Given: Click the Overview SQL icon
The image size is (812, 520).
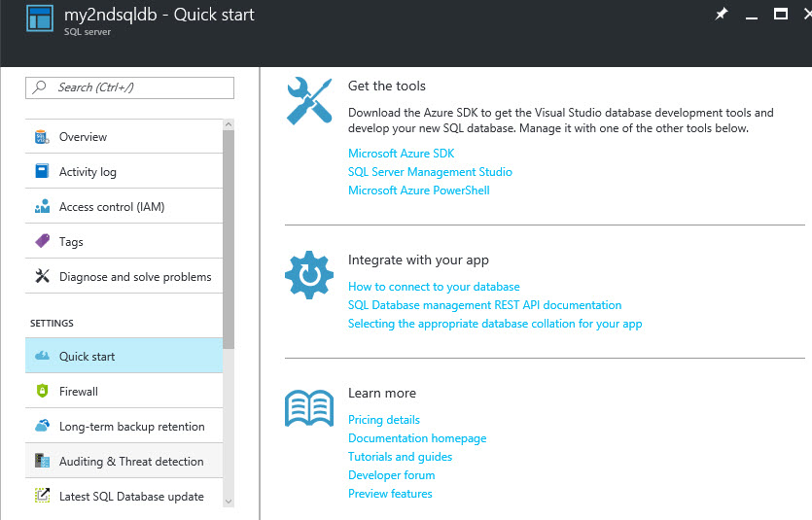Looking at the screenshot, I should click(42, 137).
